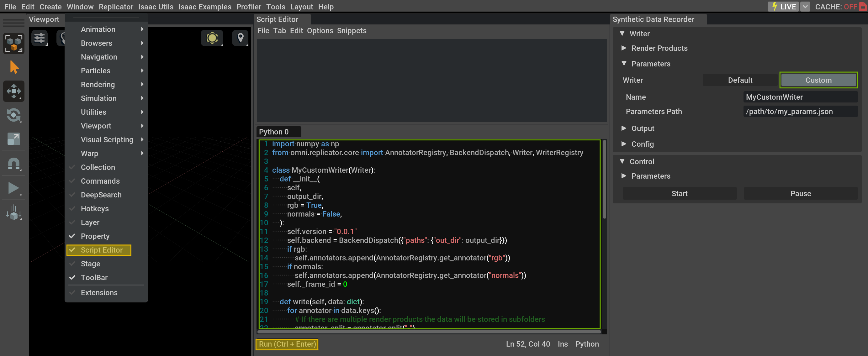Collapse the Control section triangle
The image size is (868, 356).
pos(622,161)
